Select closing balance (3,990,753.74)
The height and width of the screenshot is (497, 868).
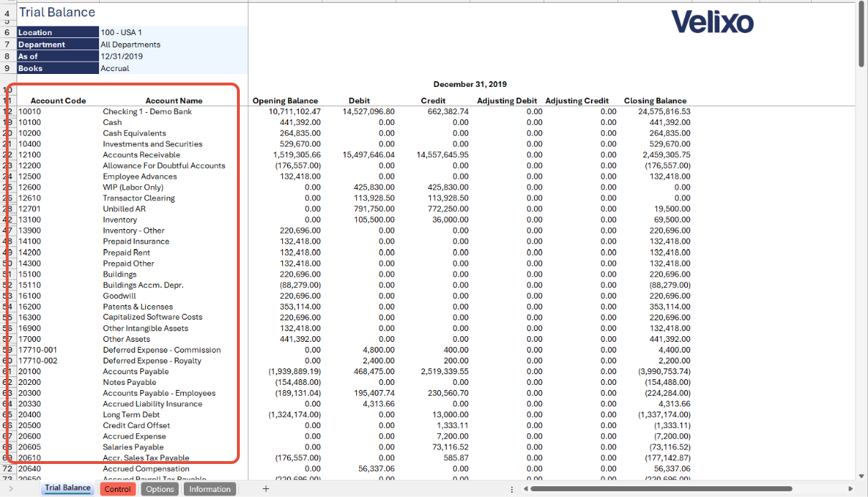[664, 371]
